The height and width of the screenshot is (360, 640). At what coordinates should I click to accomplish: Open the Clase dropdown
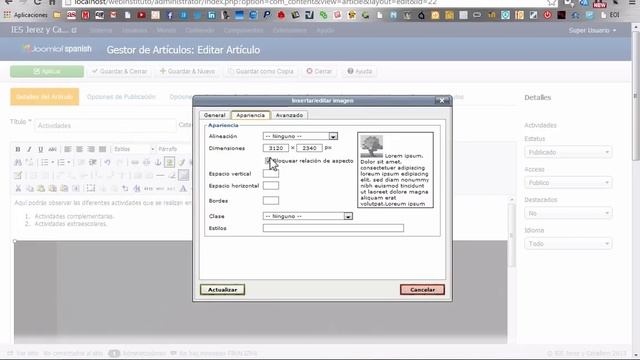click(308, 216)
